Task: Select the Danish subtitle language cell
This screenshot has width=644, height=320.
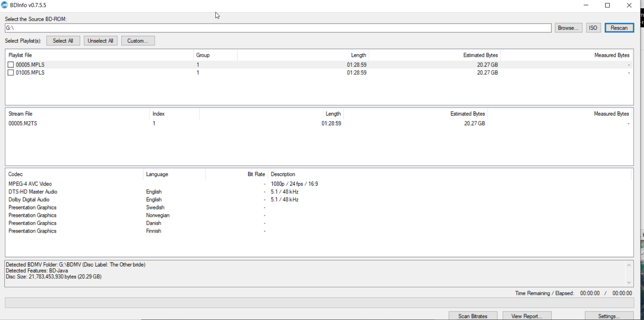Action: click(x=154, y=223)
